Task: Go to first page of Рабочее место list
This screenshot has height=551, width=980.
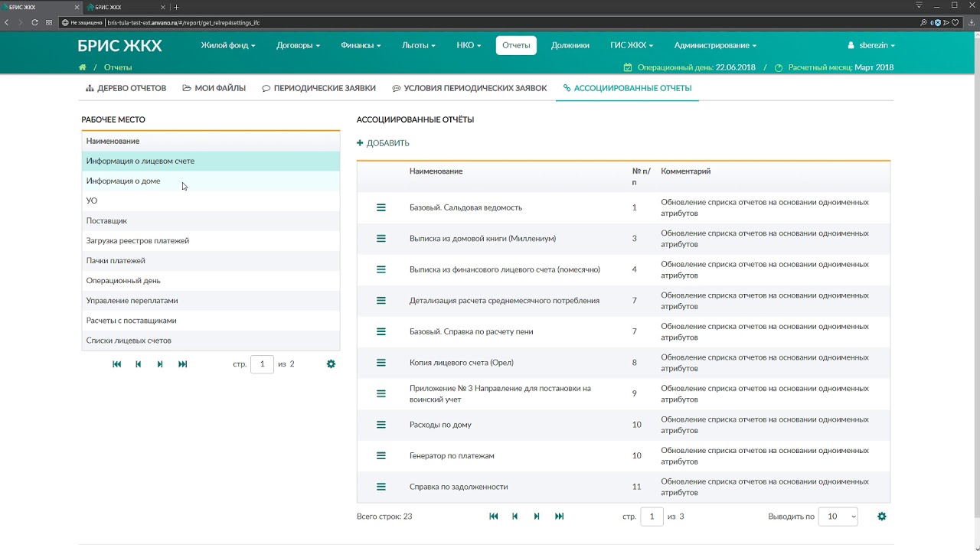Action: click(117, 364)
